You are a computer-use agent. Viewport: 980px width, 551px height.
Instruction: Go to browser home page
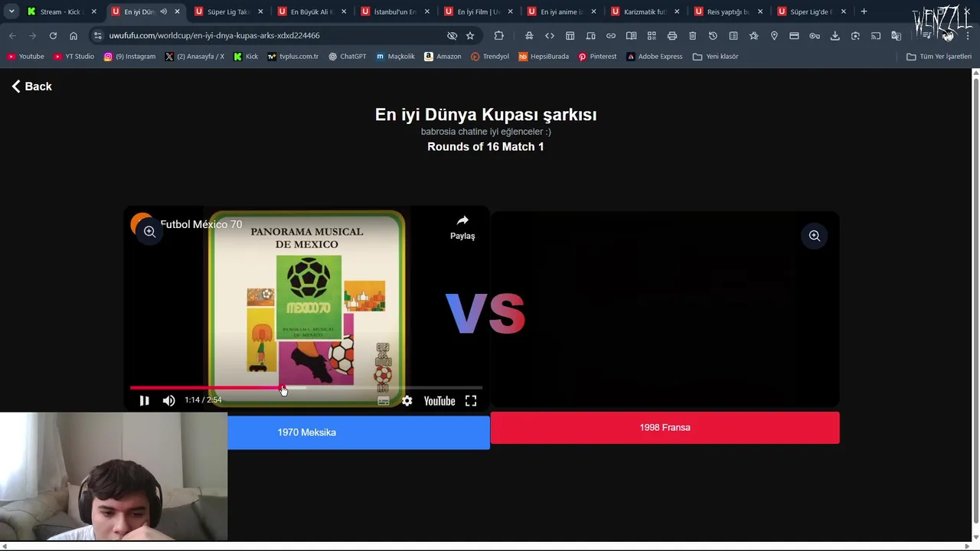(73, 35)
